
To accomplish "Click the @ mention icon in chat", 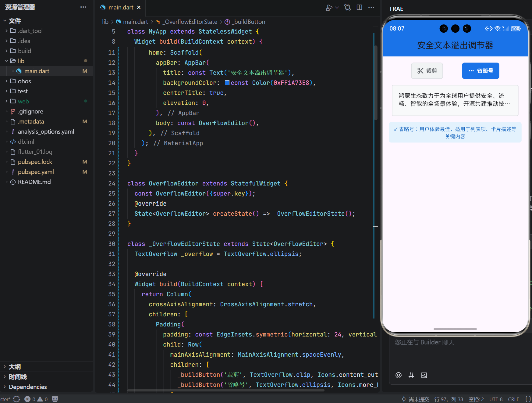I will (x=398, y=375).
